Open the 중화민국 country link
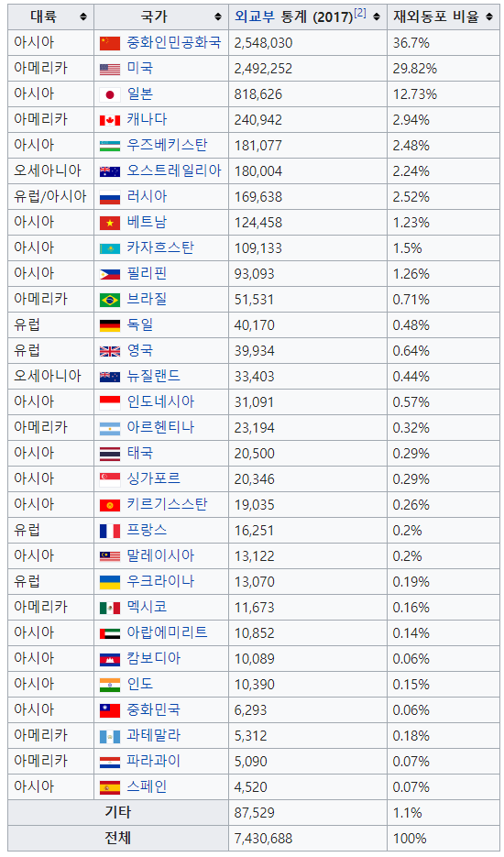504x857 pixels. click(x=154, y=710)
